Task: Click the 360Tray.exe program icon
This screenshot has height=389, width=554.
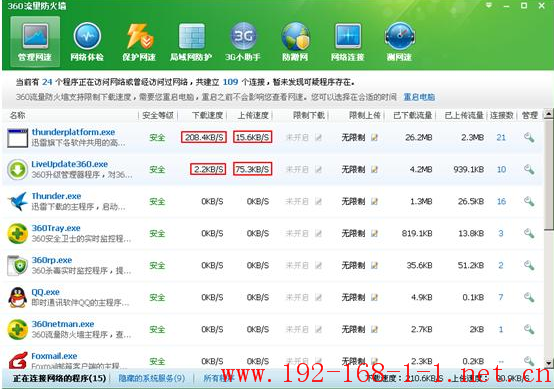Action: tap(18, 234)
